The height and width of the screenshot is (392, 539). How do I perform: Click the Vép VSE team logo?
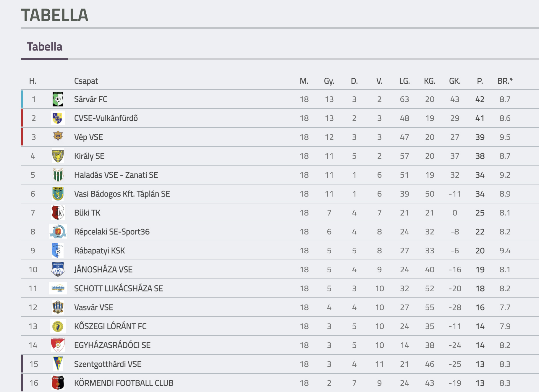pyautogui.click(x=58, y=136)
